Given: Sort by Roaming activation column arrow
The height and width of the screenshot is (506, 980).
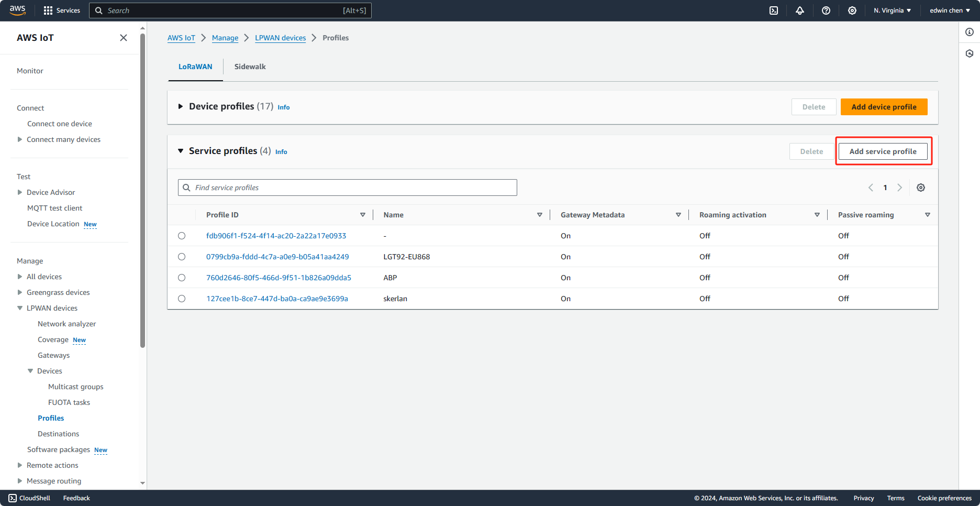Looking at the screenshot, I should pos(817,215).
